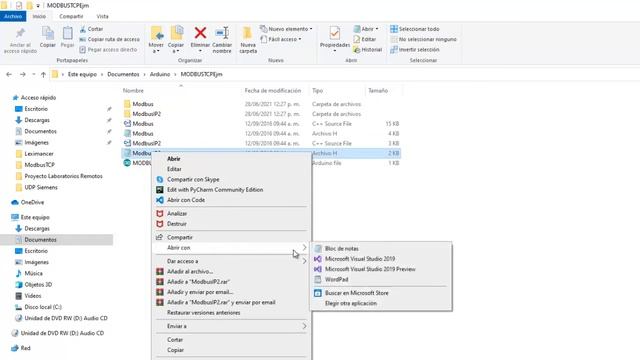Image resolution: width=640 pixels, height=360 pixels.
Task: Open Red in navigation pane
Action: click(x=25, y=348)
